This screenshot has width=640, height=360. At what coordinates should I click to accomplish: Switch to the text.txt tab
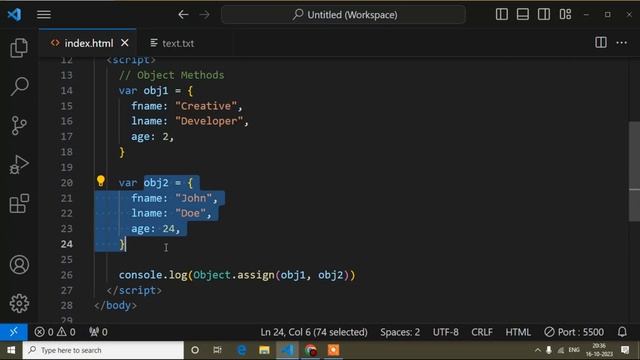coord(178,43)
